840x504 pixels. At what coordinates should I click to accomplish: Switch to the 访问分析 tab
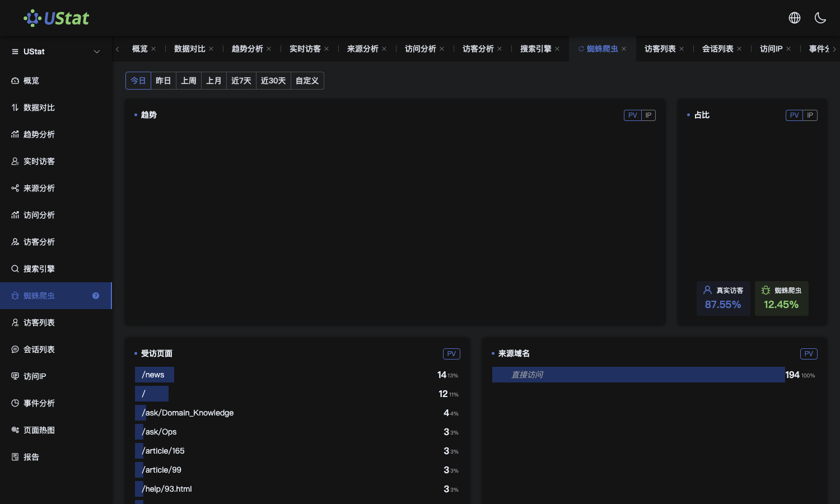click(421, 49)
